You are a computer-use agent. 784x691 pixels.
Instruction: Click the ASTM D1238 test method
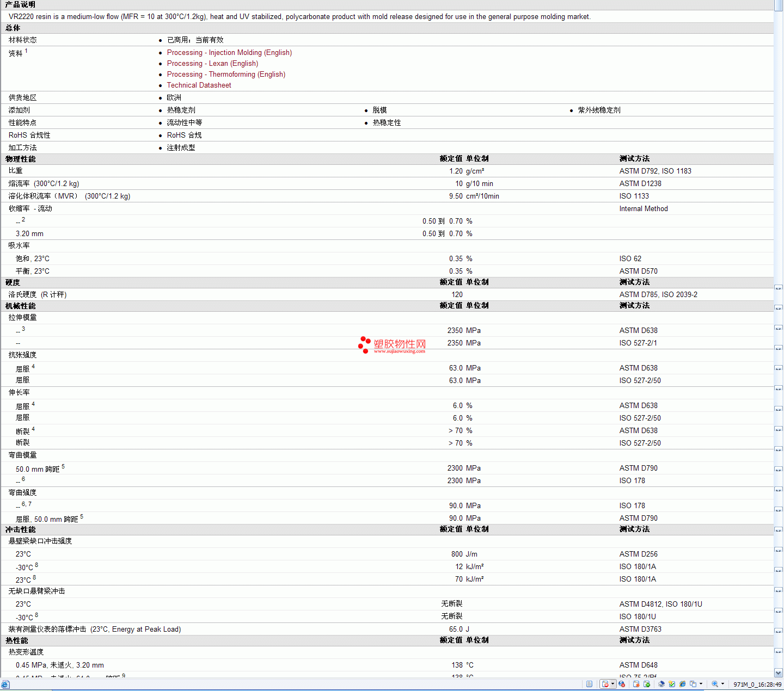(x=640, y=184)
